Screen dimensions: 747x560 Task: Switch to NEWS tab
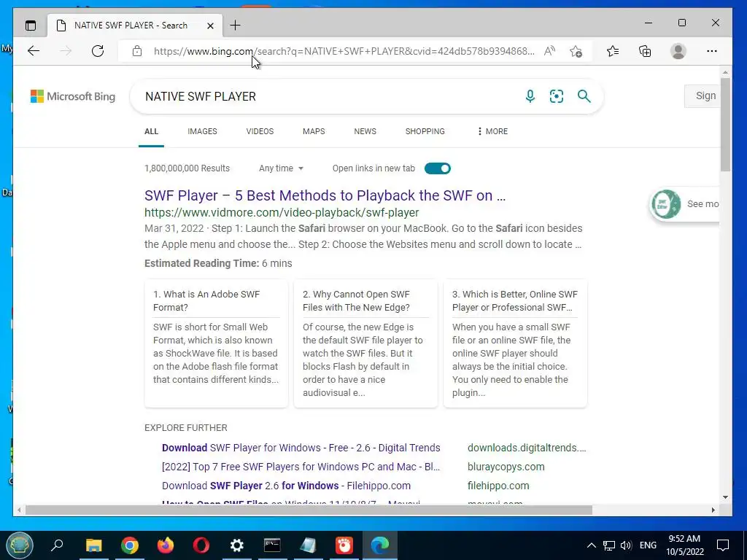(365, 131)
